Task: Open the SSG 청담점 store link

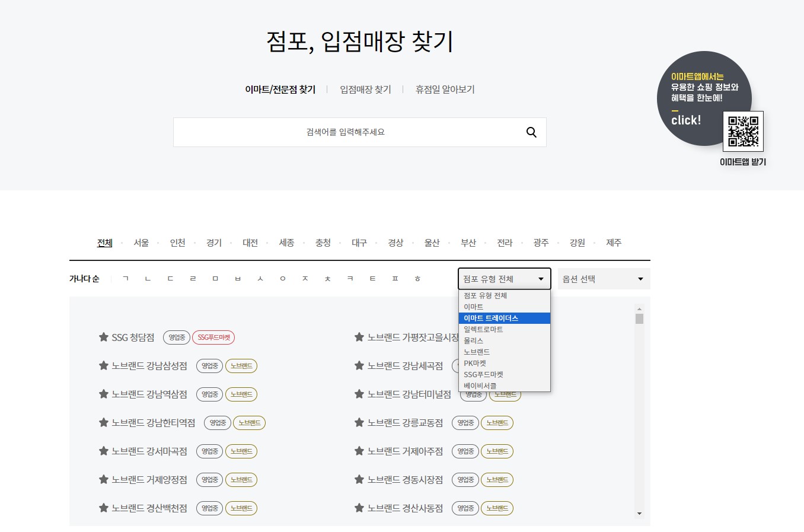Action: pyautogui.click(x=133, y=337)
